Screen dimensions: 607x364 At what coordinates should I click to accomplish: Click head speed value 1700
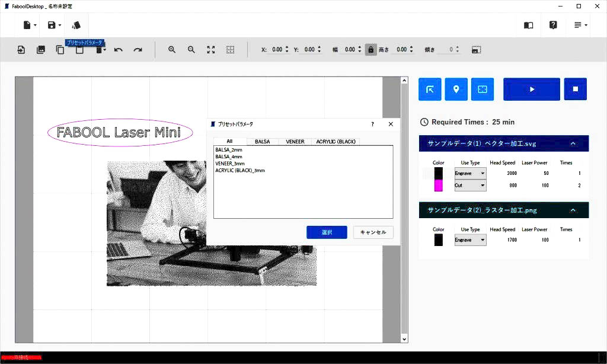[x=512, y=240]
